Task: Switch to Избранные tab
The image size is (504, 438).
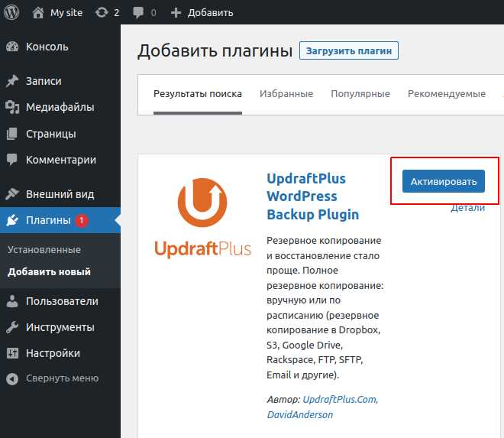Action: tap(286, 94)
